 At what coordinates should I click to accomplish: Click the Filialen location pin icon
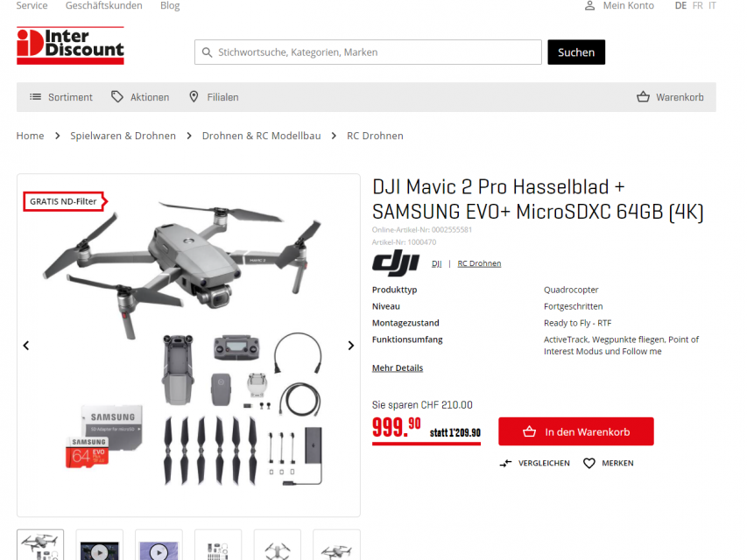(x=194, y=97)
